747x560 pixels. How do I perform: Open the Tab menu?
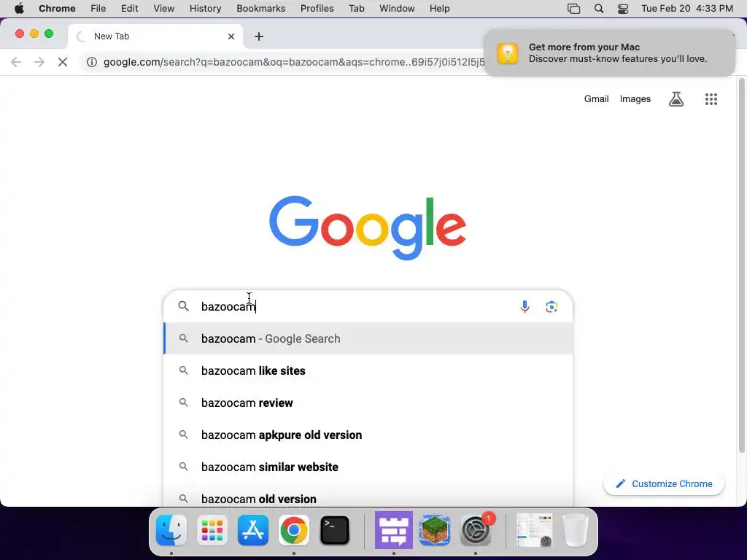356,9
